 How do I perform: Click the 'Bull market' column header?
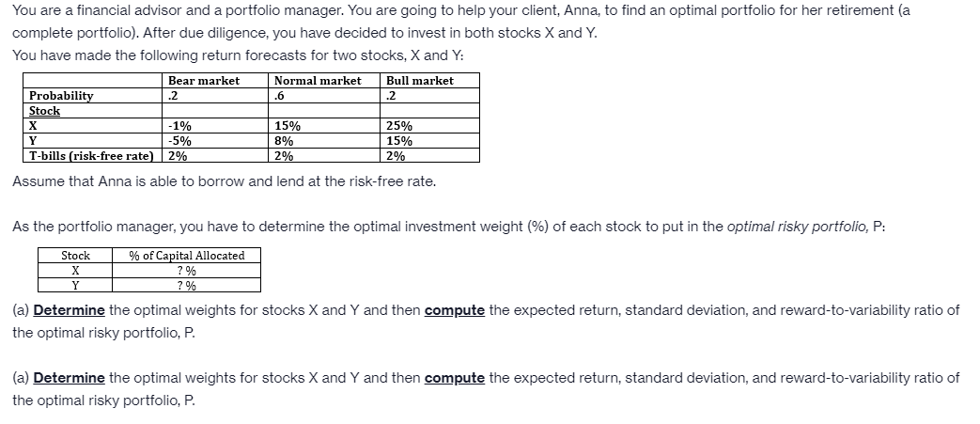pos(420,81)
